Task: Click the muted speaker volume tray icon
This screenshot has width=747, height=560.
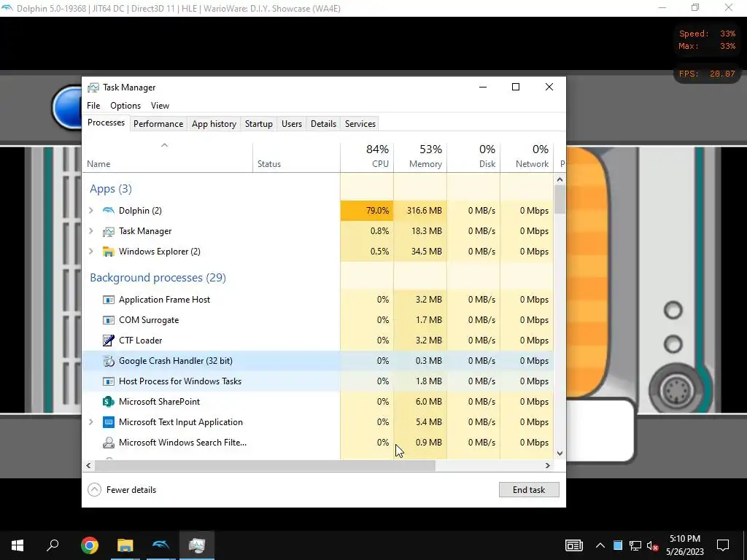Action: [x=652, y=545]
